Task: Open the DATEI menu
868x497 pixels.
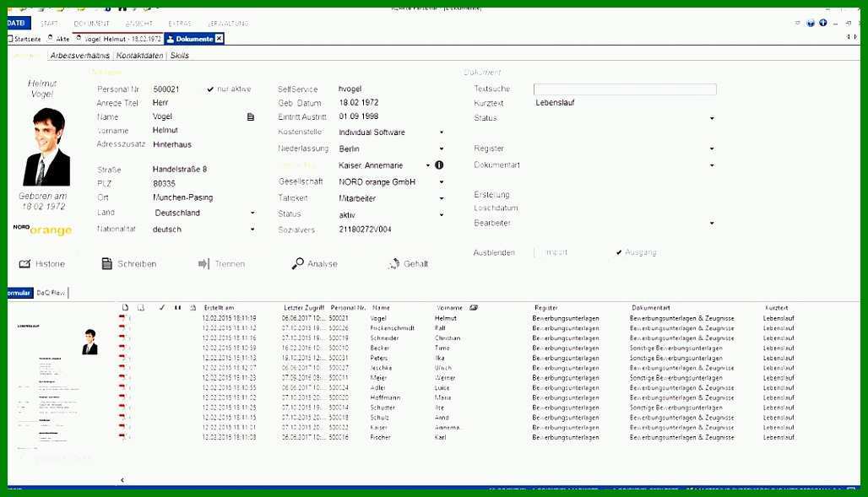Action: click(17, 23)
